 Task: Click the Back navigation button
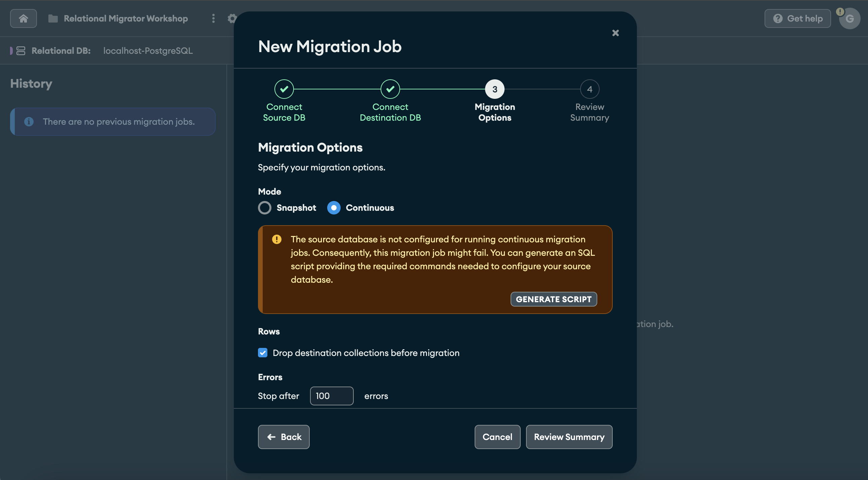[x=284, y=437]
